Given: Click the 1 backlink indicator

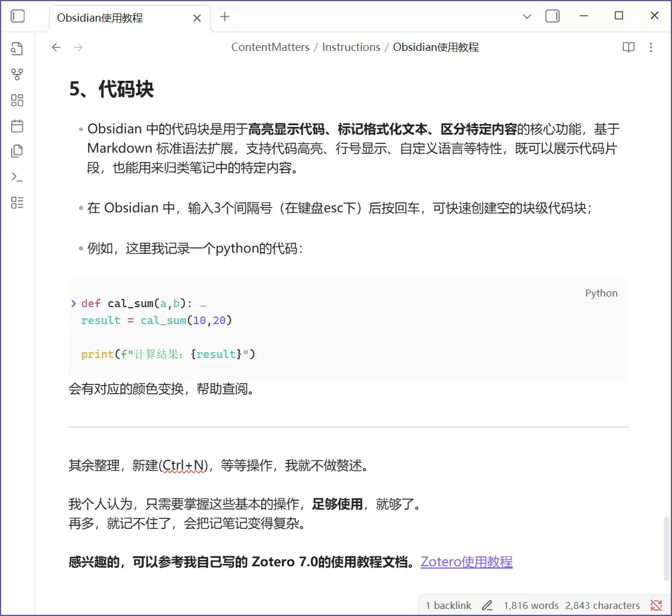Looking at the screenshot, I should point(447,605).
